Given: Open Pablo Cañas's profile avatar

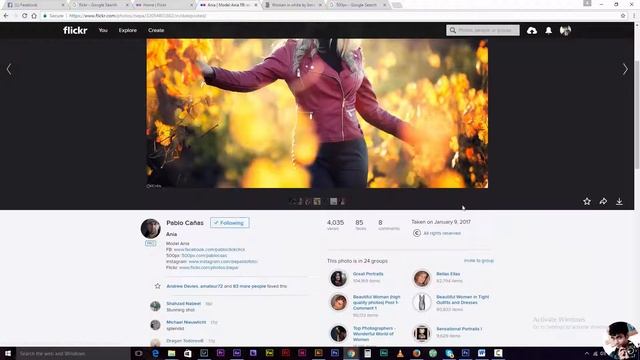Looking at the screenshot, I should click(x=151, y=229).
